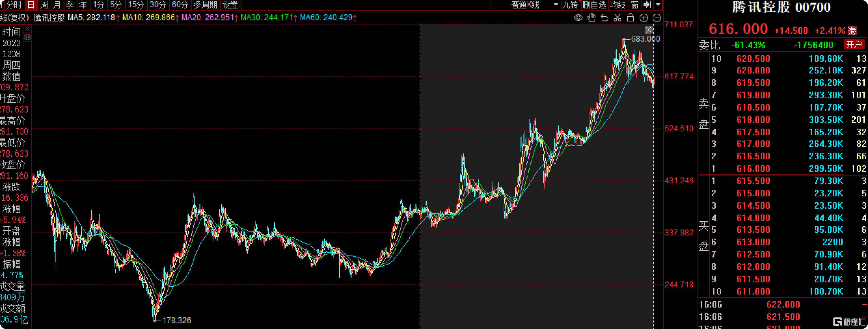Select the 30分 period tab

(158, 5)
